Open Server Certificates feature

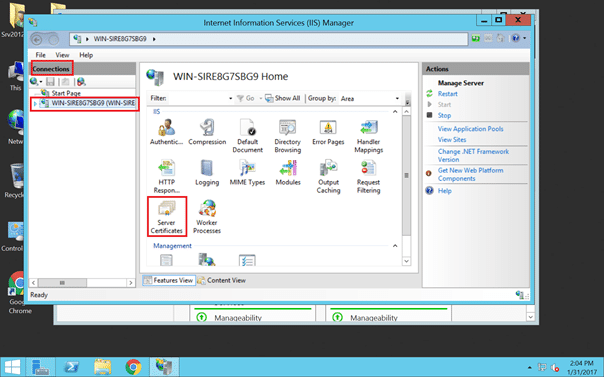[x=166, y=217]
